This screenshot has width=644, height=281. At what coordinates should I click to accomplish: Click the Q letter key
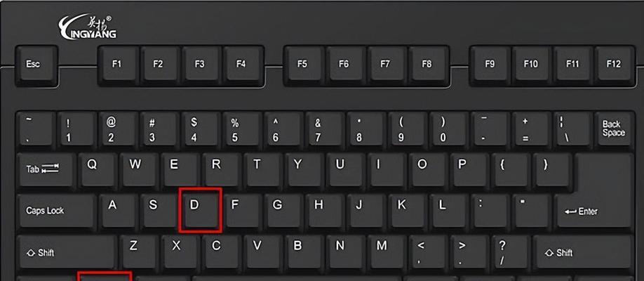point(98,171)
